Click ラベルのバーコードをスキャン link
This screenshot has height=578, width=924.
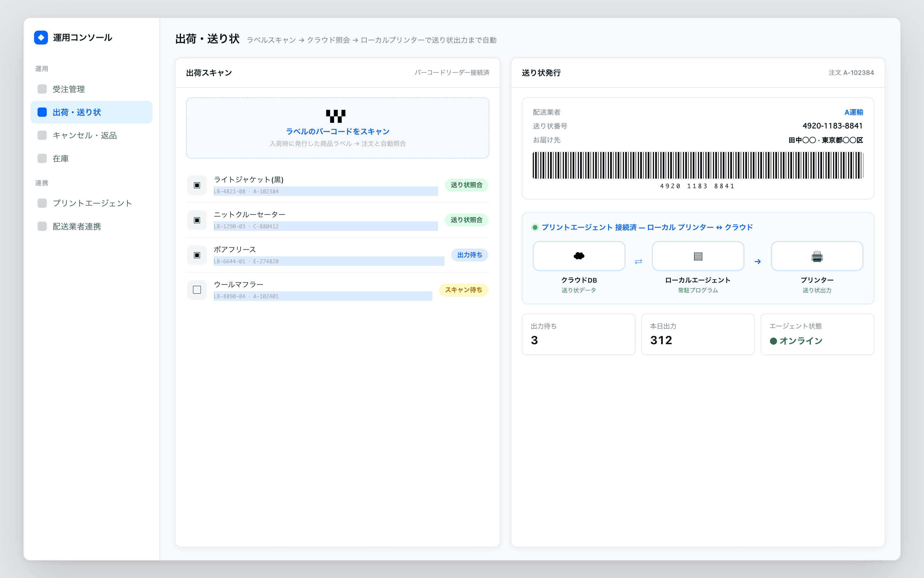(x=338, y=131)
